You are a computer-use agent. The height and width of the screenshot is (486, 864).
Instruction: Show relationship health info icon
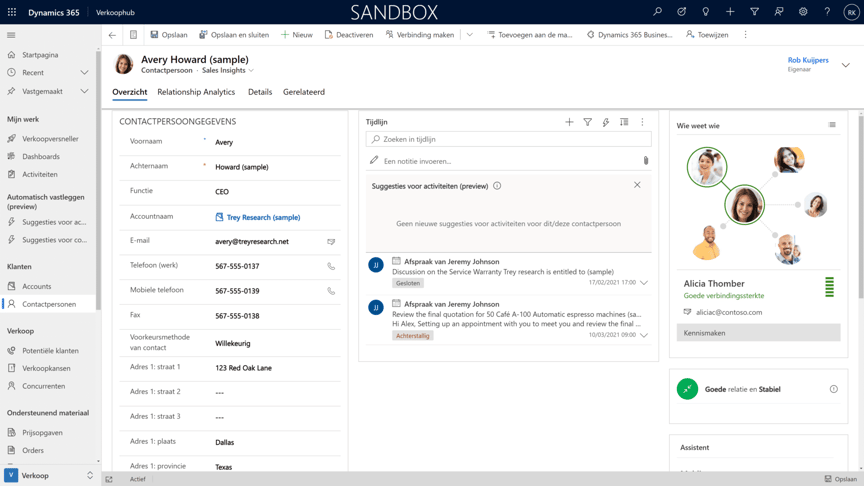pyautogui.click(x=834, y=389)
